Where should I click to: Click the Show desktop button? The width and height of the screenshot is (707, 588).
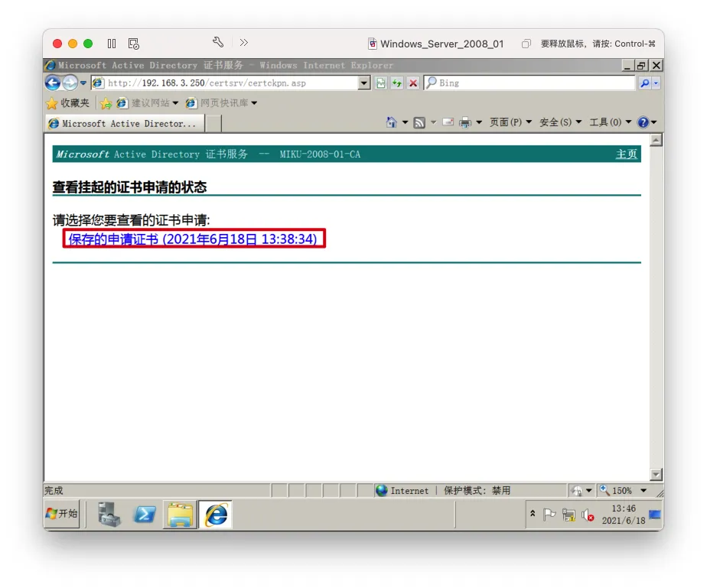654,514
